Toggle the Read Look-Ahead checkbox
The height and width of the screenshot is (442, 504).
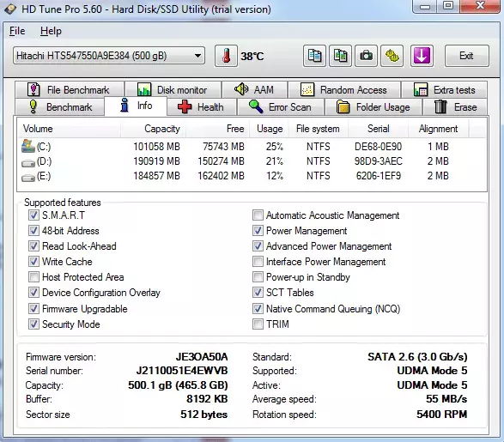coord(33,245)
